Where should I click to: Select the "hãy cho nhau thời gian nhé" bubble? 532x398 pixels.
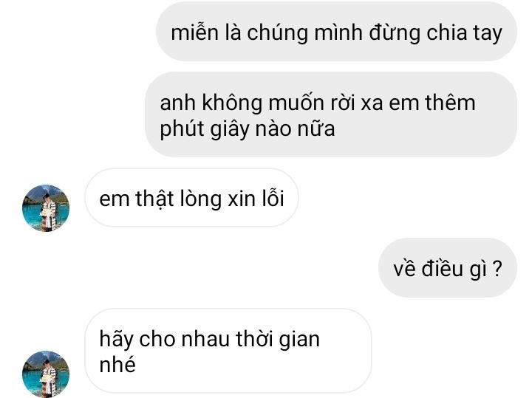228,351
